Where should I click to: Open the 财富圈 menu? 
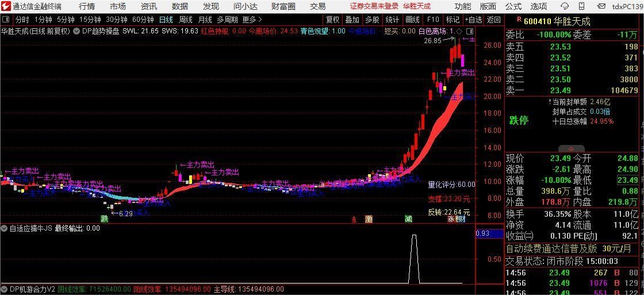pyautogui.click(x=284, y=6)
